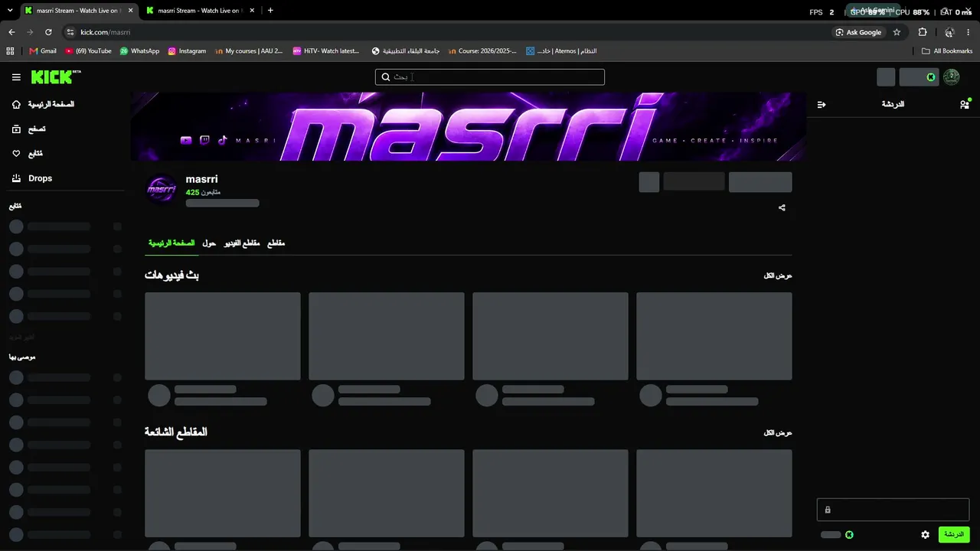Open the user profile avatar menu
Viewport: 980px width, 551px height.
(951, 77)
